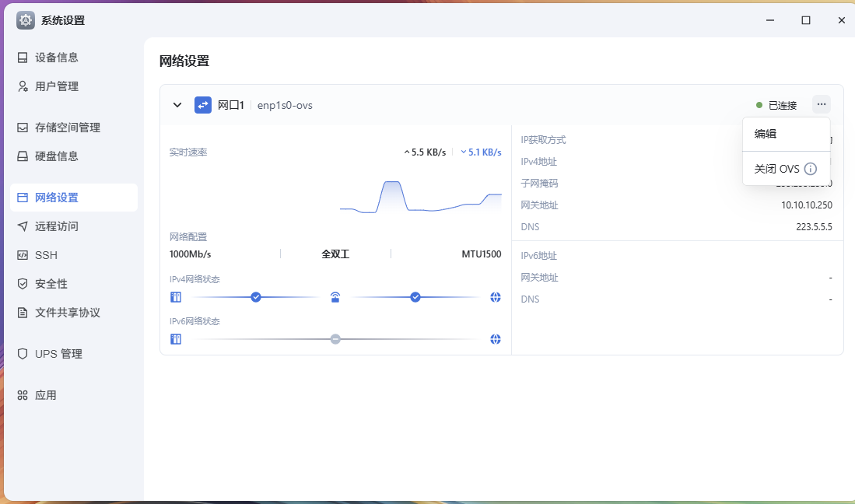Click the 1000Mb/s link speed value
The width and height of the screenshot is (855, 504).
191,254
